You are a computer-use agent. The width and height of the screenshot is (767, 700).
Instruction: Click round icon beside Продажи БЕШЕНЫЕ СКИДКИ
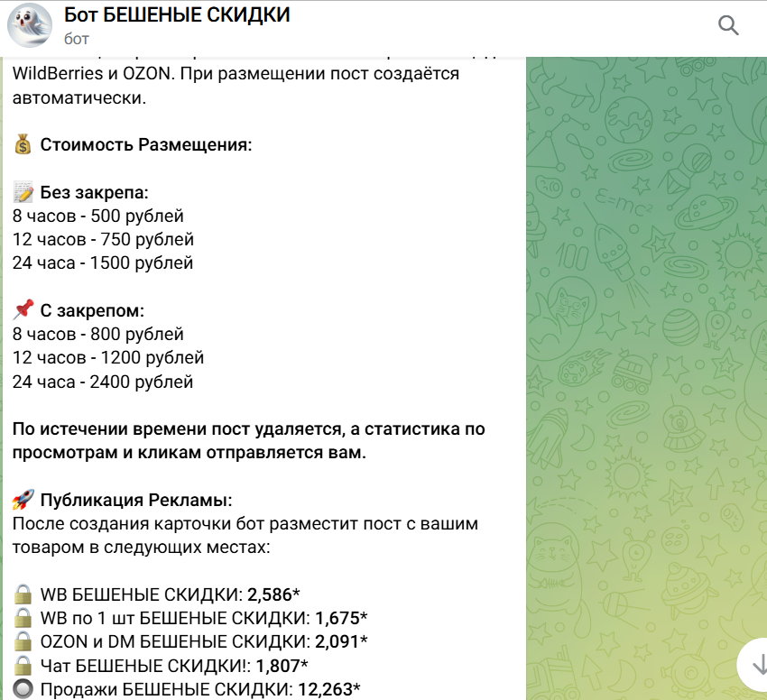(23, 689)
